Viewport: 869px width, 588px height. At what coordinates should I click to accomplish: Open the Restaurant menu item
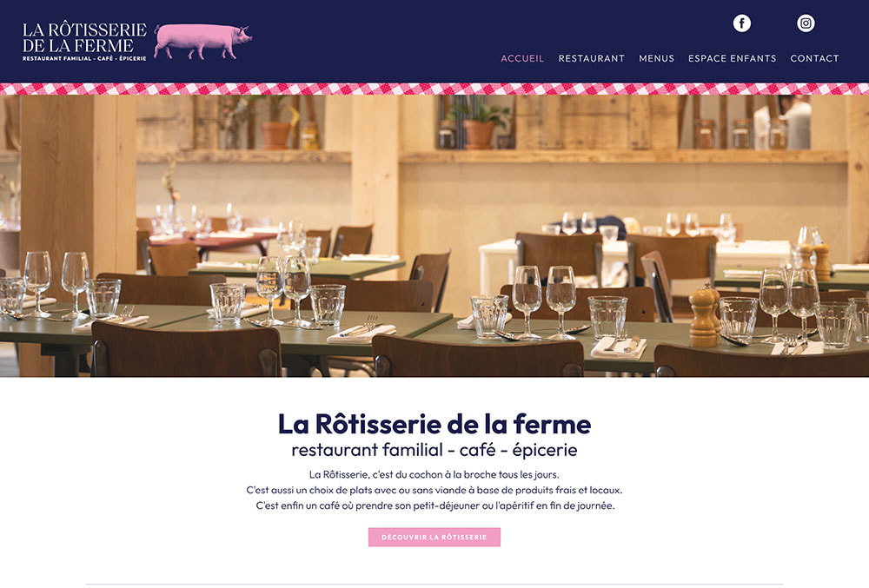click(591, 58)
